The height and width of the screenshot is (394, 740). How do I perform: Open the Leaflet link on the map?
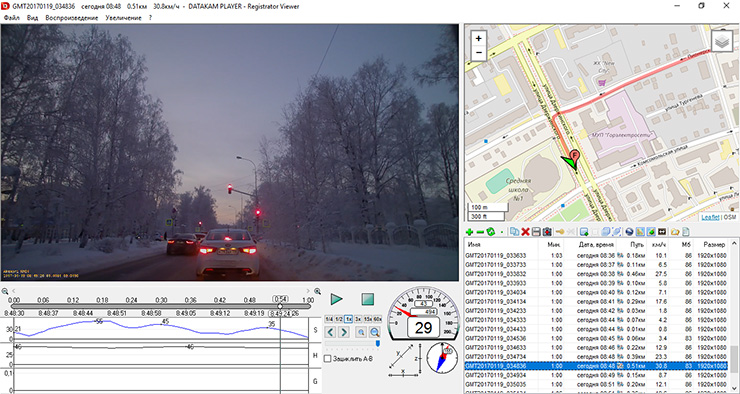(x=710, y=217)
